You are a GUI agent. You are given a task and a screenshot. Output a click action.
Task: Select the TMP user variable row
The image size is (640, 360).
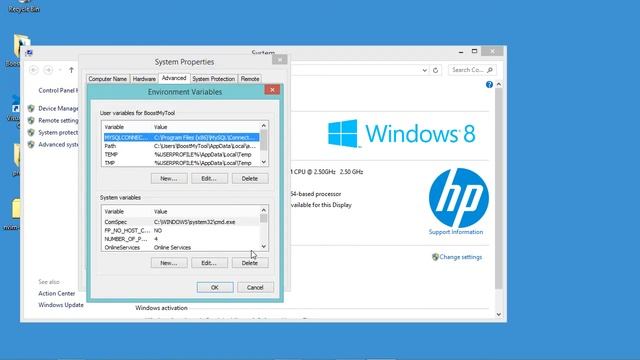pos(181,163)
